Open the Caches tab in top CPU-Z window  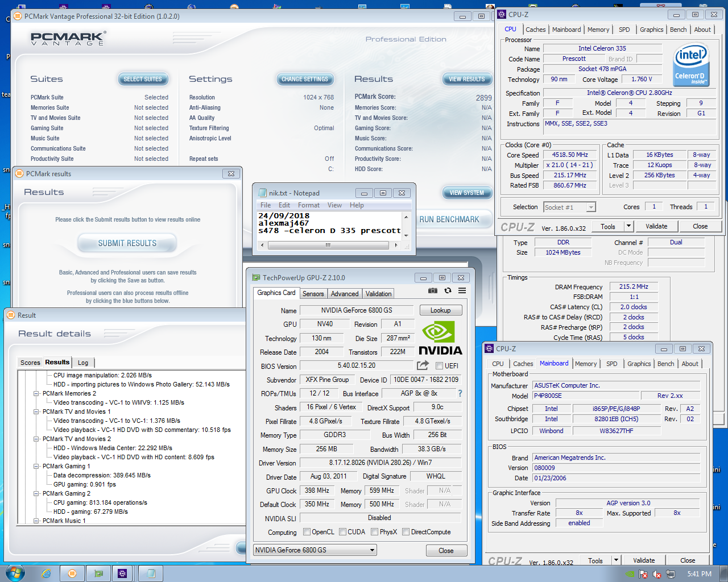(x=535, y=30)
